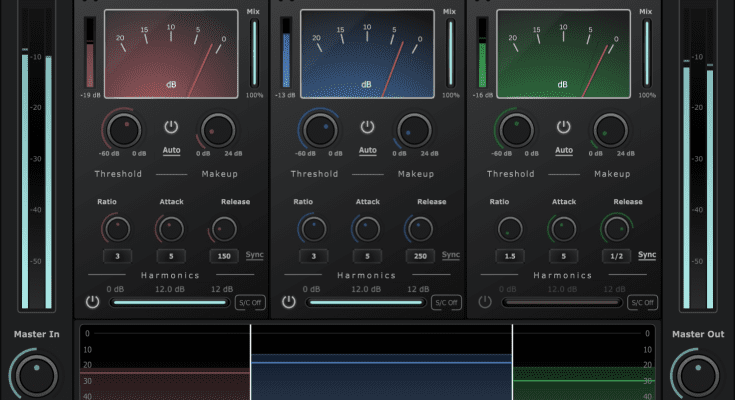Click the green band Ratio value 1.5
Screen dimensions: 735x400
(510, 256)
